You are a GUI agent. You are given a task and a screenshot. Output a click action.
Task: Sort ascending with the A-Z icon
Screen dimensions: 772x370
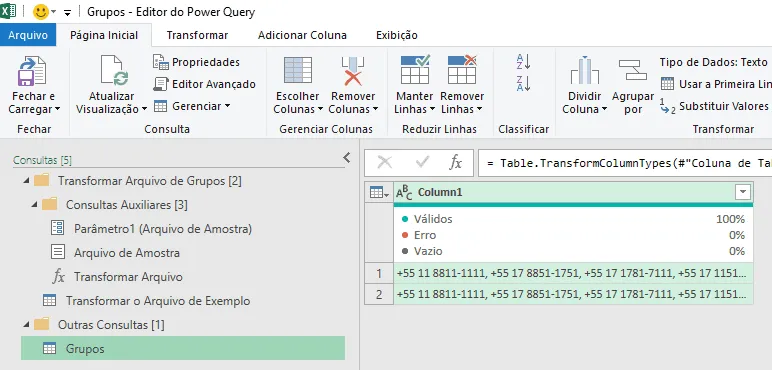pos(523,62)
